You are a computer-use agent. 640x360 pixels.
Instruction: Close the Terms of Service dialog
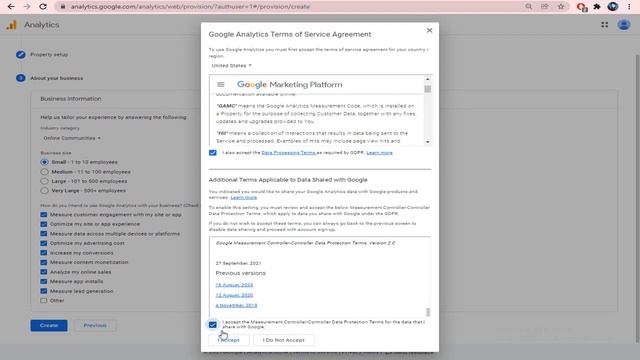tap(429, 30)
